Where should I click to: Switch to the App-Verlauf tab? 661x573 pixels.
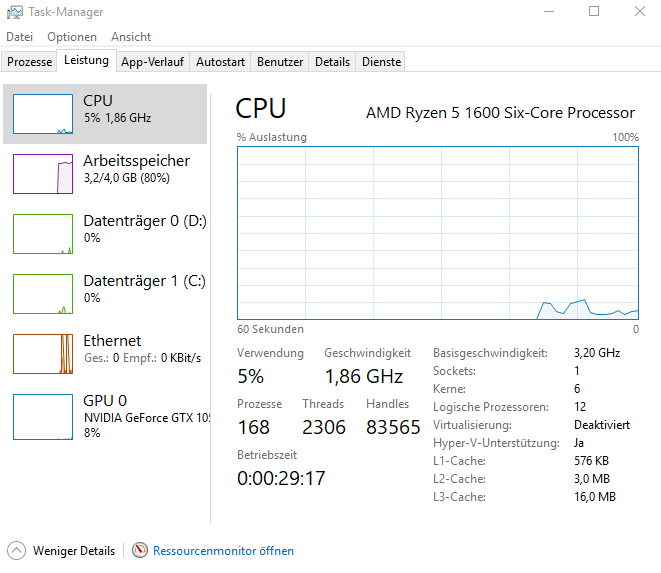click(x=152, y=62)
